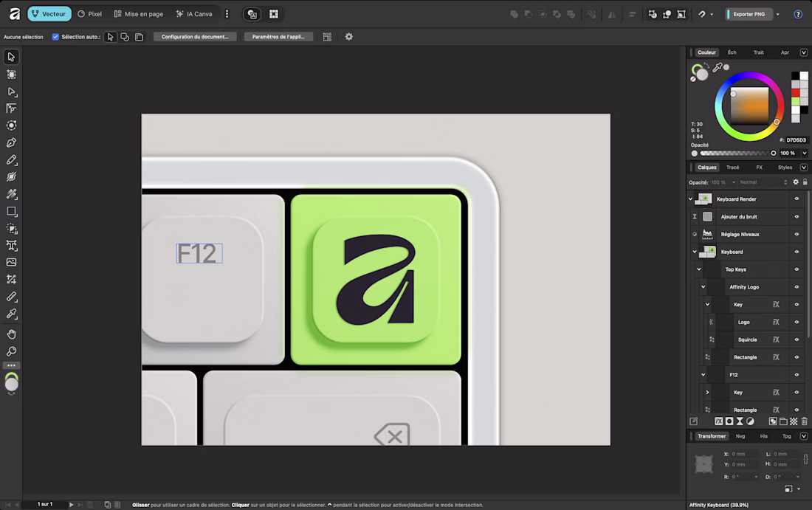Click the Layers panel gear settings icon

tap(796, 182)
